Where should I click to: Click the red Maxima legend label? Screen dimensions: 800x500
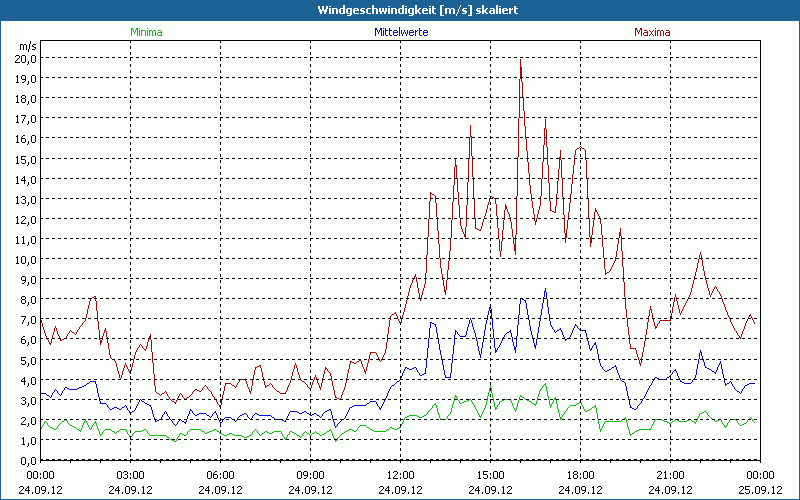click(x=653, y=32)
